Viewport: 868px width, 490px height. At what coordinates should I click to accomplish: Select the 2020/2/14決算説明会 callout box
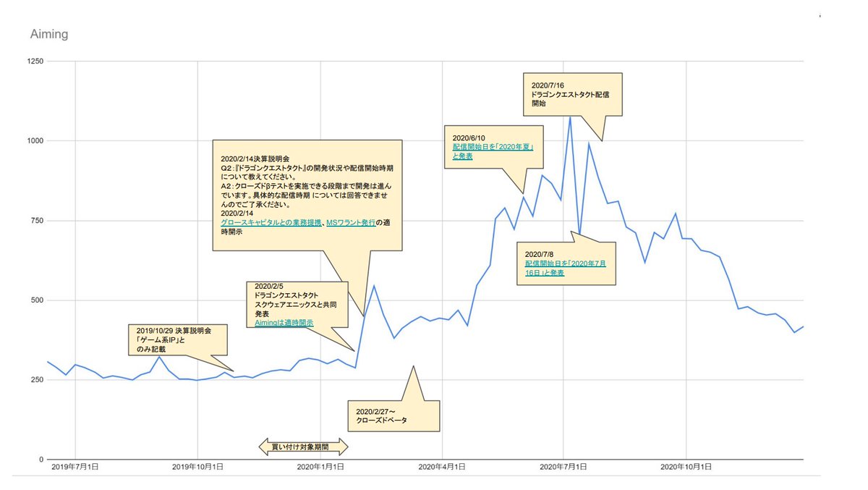click(x=307, y=196)
